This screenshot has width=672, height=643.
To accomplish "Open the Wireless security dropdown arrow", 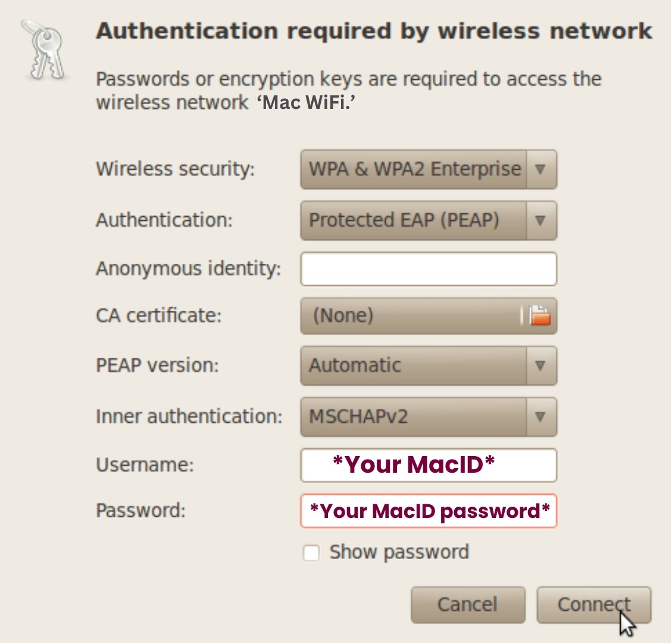I will click(540, 170).
